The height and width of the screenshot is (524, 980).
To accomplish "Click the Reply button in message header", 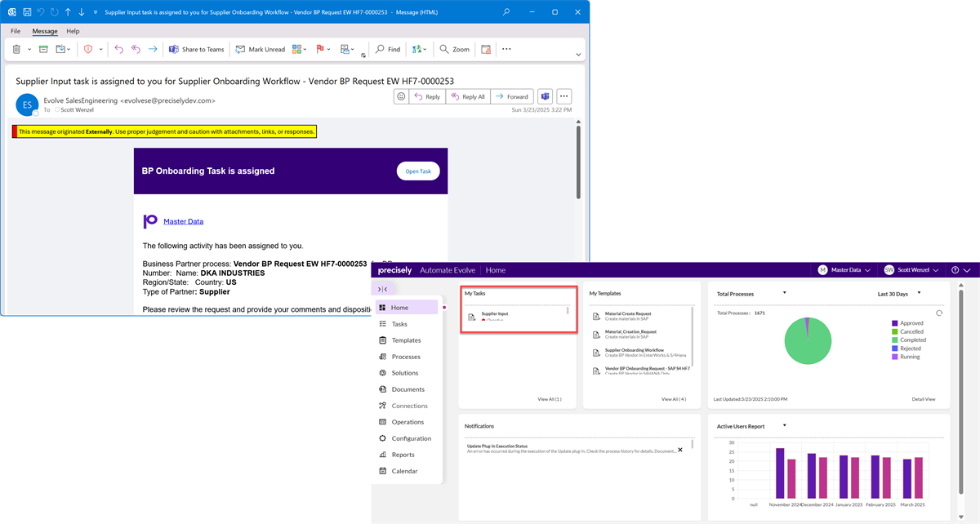I will point(427,96).
